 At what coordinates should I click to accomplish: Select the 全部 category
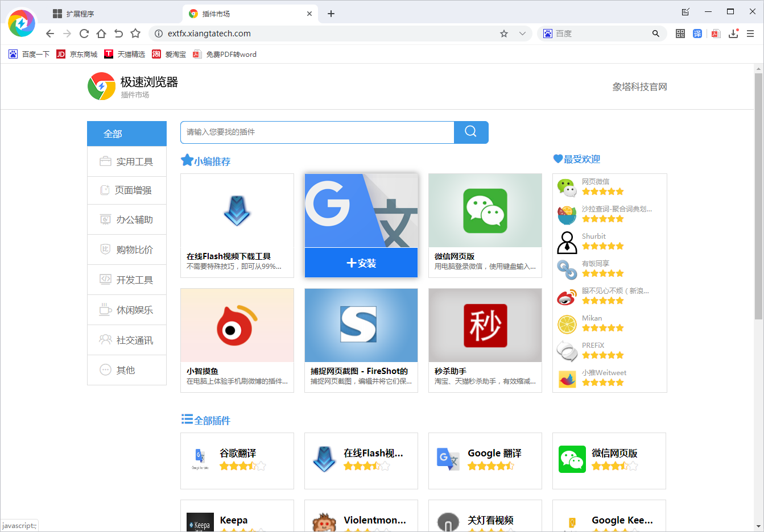(127, 134)
